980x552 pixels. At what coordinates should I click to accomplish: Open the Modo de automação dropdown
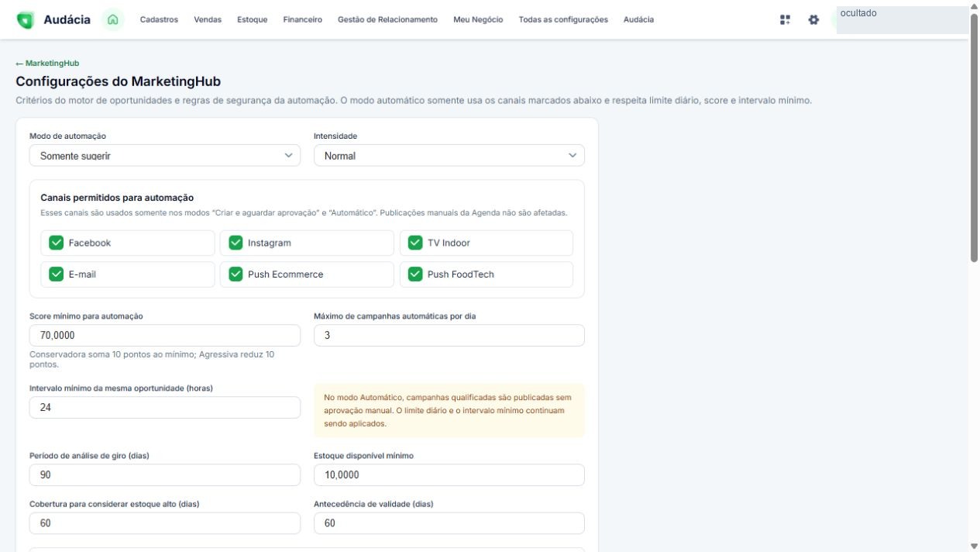(x=165, y=155)
